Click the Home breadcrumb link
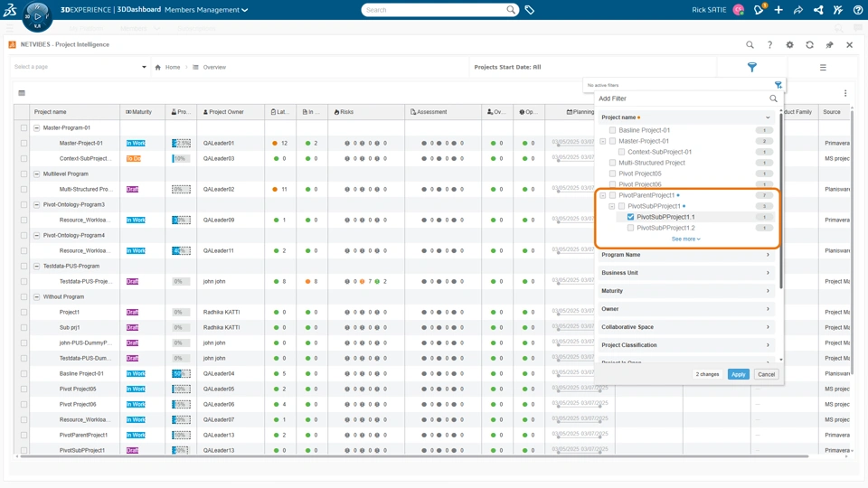 pyautogui.click(x=173, y=68)
